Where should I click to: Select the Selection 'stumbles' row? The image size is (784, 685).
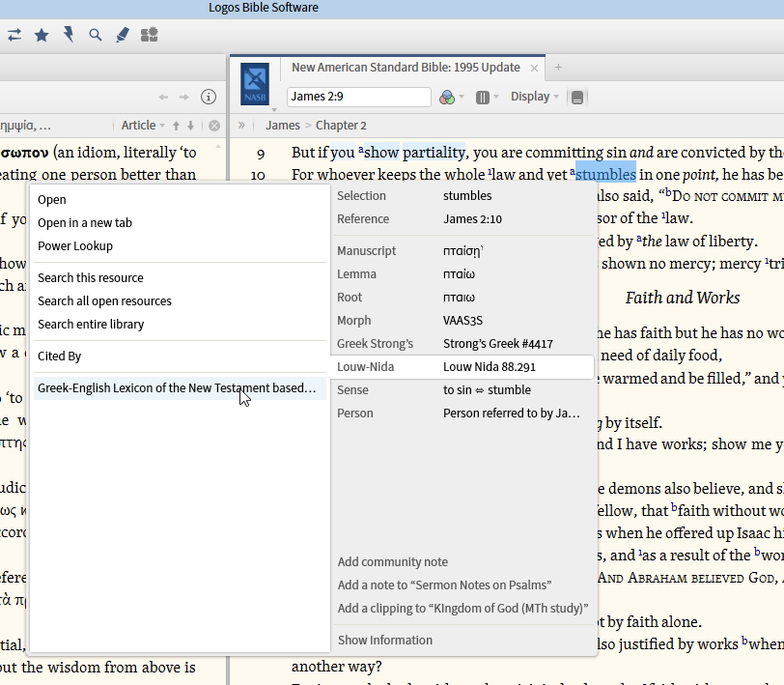[x=463, y=195]
